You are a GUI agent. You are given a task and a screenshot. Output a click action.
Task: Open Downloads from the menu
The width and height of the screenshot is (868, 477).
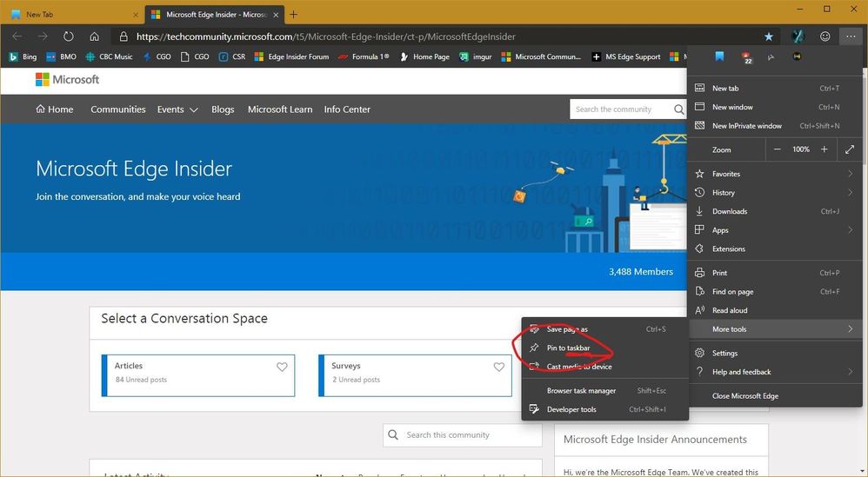pos(774,211)
